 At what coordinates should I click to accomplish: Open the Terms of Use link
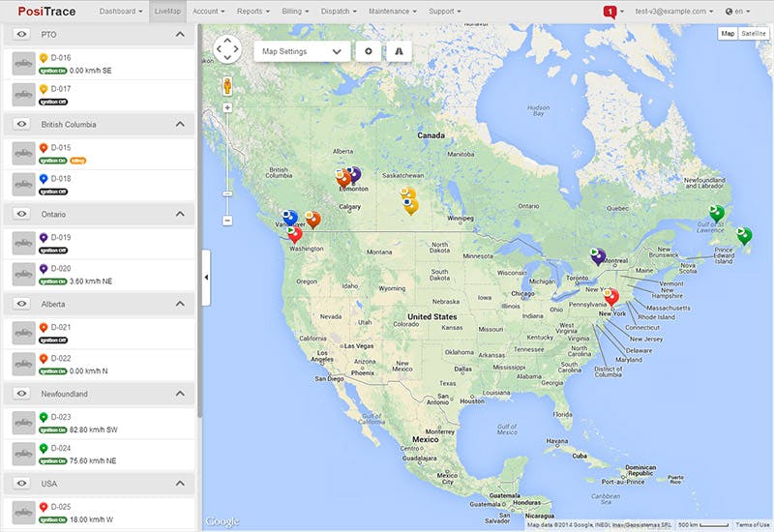click(753, 524)
